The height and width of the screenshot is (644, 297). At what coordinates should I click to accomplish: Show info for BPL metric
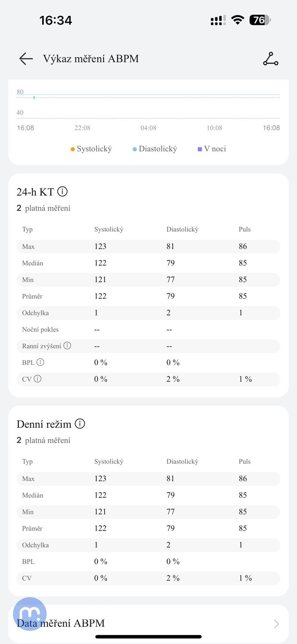[40, 362]
